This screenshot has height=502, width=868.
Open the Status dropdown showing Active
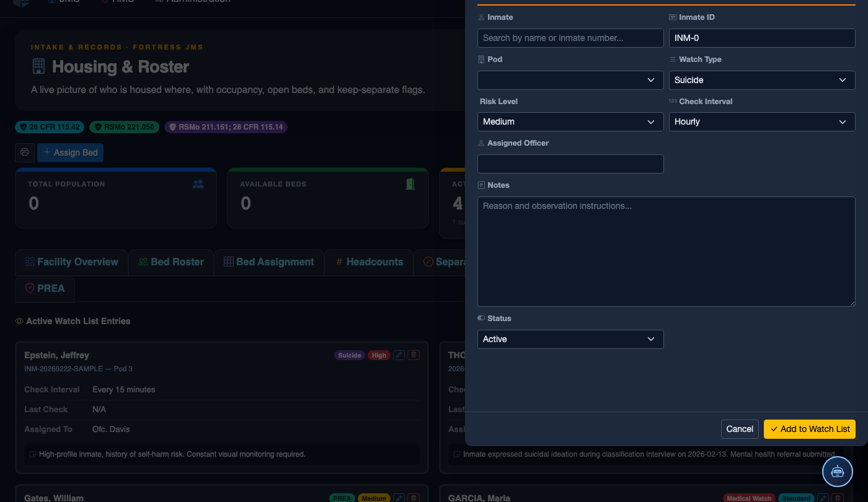tap(570, 339)
